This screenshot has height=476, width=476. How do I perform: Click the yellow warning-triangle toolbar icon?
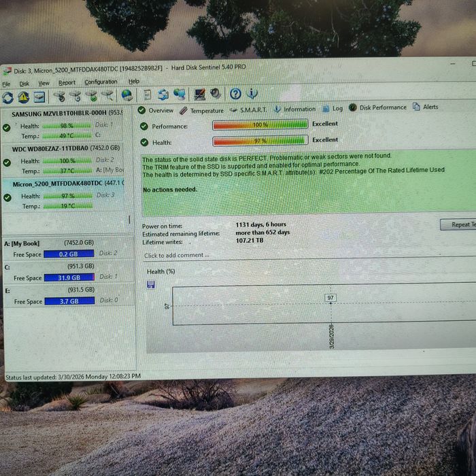click(23, 97)
